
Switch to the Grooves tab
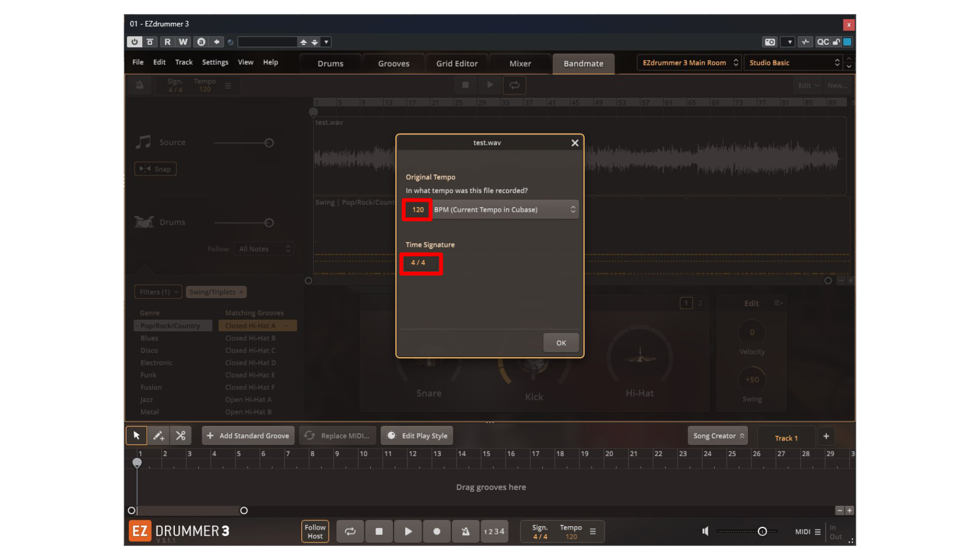(x=394, y=64)
